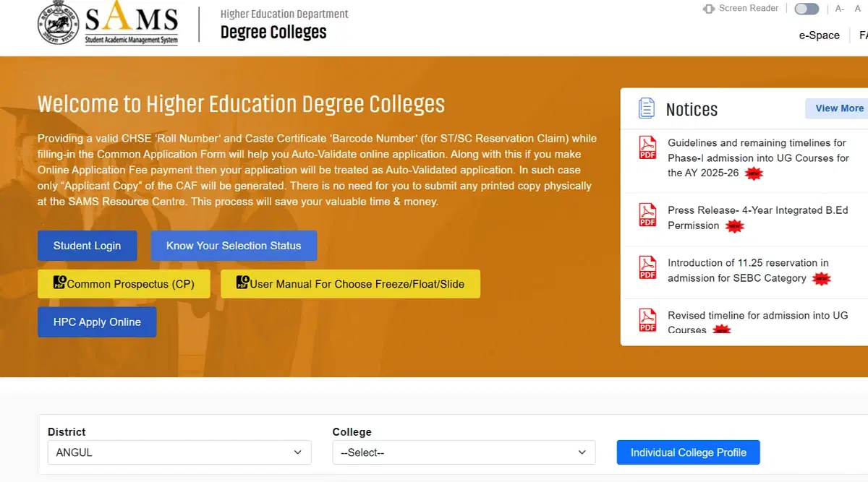Click the Student Login button
This screenshot has width=868, height=482.
tap(87, 246)
